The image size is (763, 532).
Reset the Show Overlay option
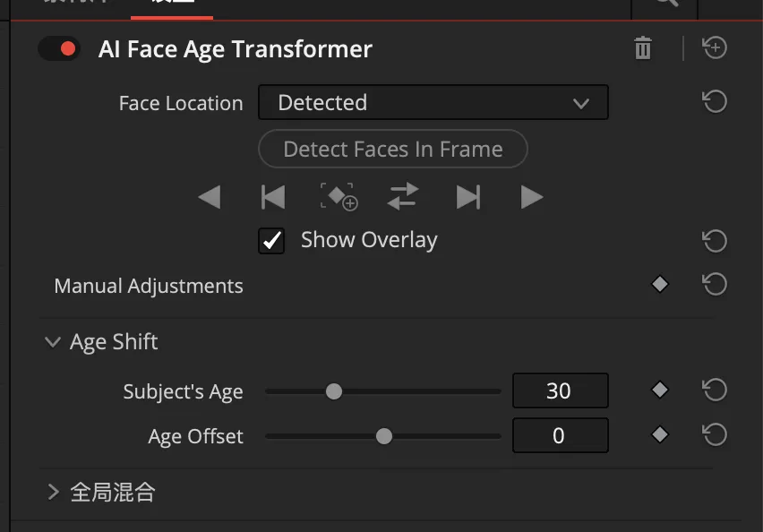(715, 240)
